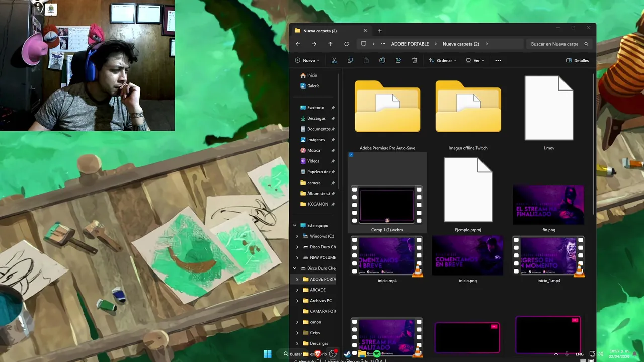Open the Ver view dropdown
Image resolution: width=644 pixels, height=362 pixels.
[x=475, y=60]
